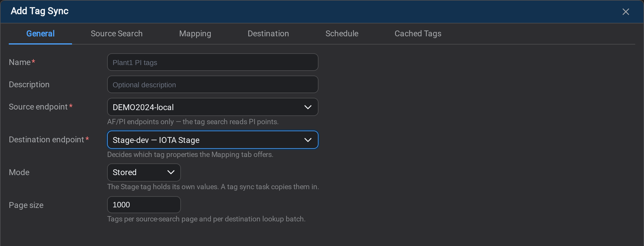Open the Source endpoint dropdown
The width and height of the screenshot is (644, 246).
click(213, 107)
